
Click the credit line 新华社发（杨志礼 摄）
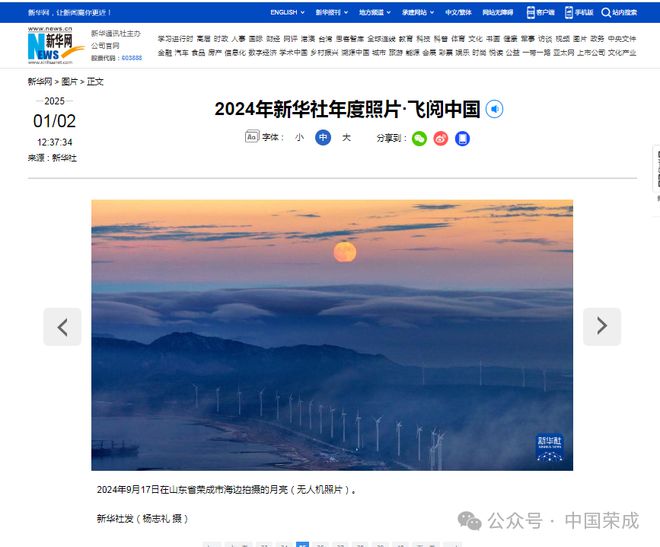(x=142, y=518)
